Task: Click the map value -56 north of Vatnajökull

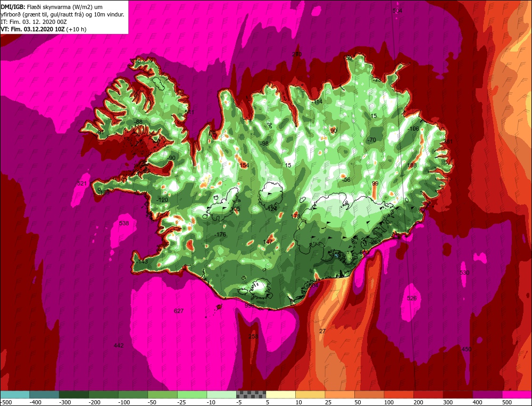Action: [346, 180]
